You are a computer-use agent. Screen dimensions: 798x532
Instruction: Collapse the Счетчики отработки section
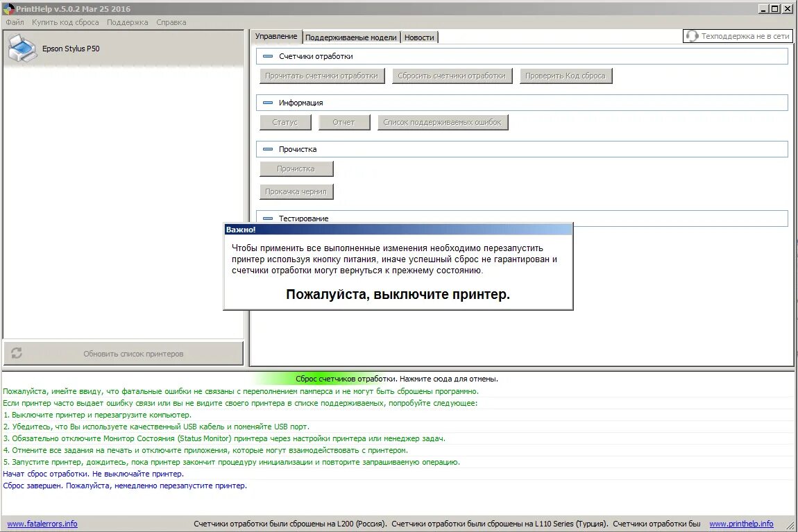tap(268, 56)
